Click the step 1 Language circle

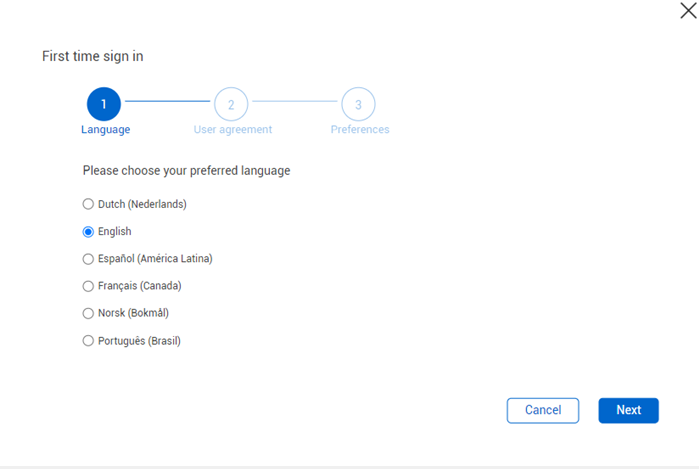click(104, 104)
